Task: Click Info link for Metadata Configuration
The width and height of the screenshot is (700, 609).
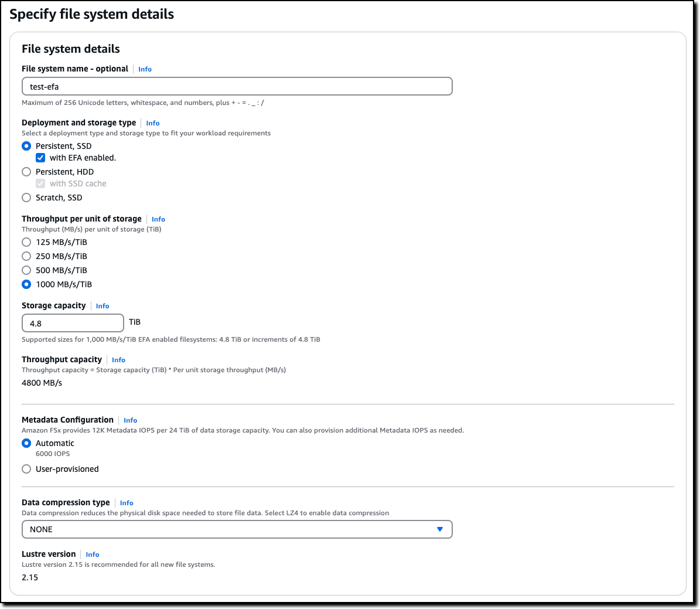Action: click(130, 420)
